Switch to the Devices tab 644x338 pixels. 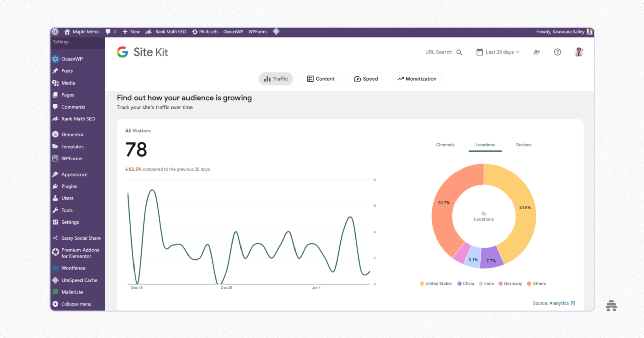(523, 145)
